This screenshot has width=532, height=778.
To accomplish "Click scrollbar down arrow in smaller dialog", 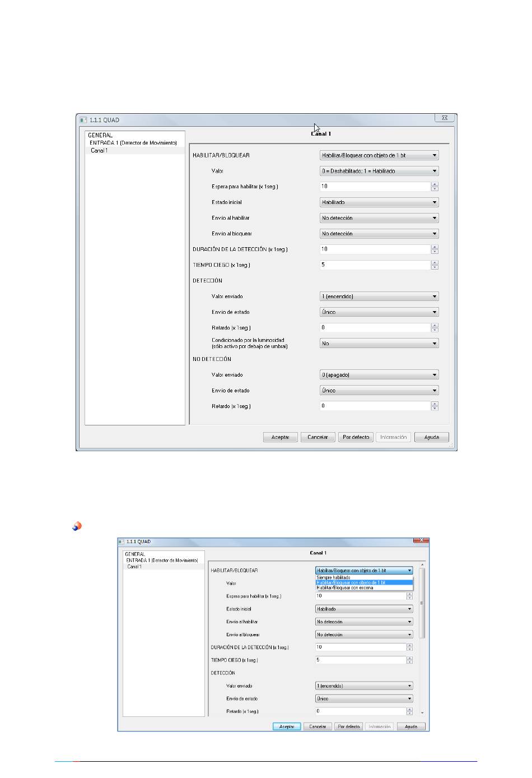I will click(x=422, y=713).
